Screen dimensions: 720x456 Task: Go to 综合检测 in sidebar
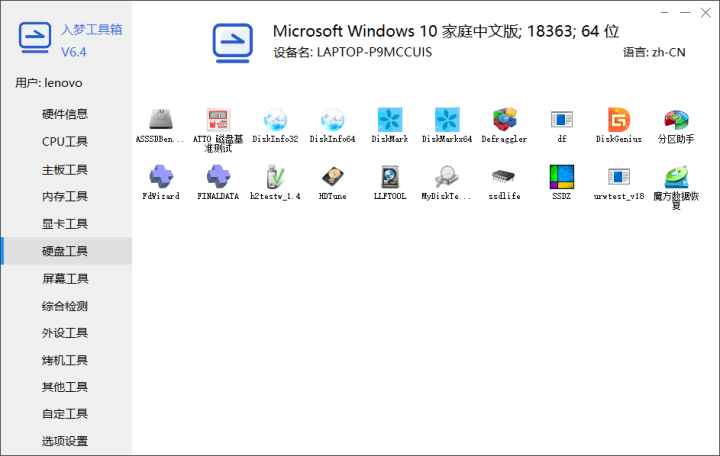point(65,306)
